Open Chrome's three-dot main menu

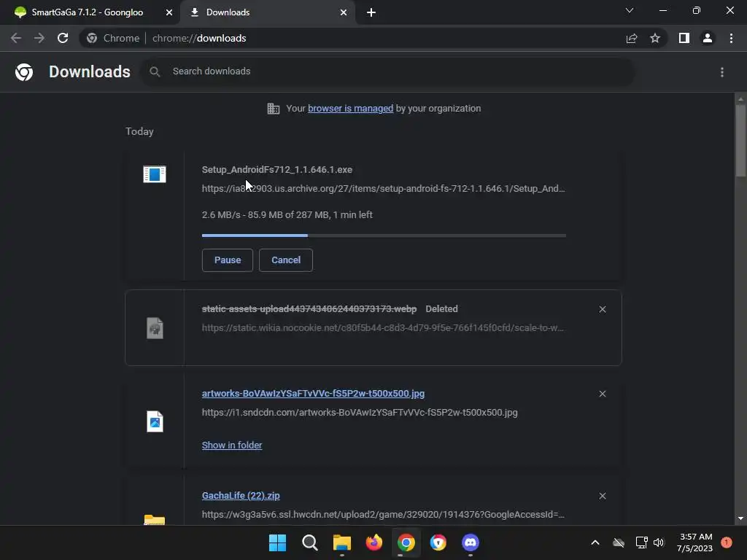coord(731,38)
